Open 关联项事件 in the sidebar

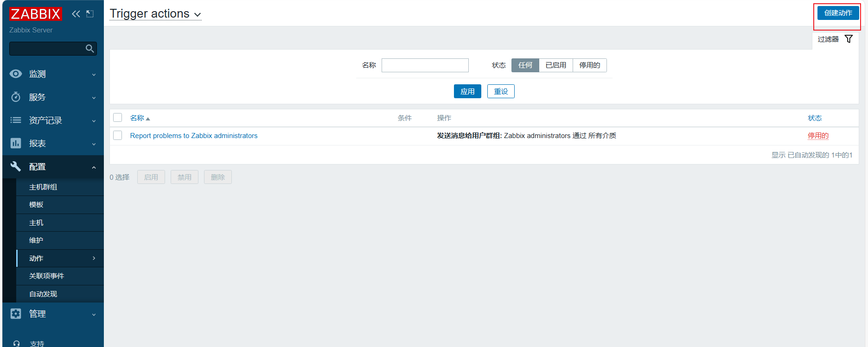click(x=60, y=276)
